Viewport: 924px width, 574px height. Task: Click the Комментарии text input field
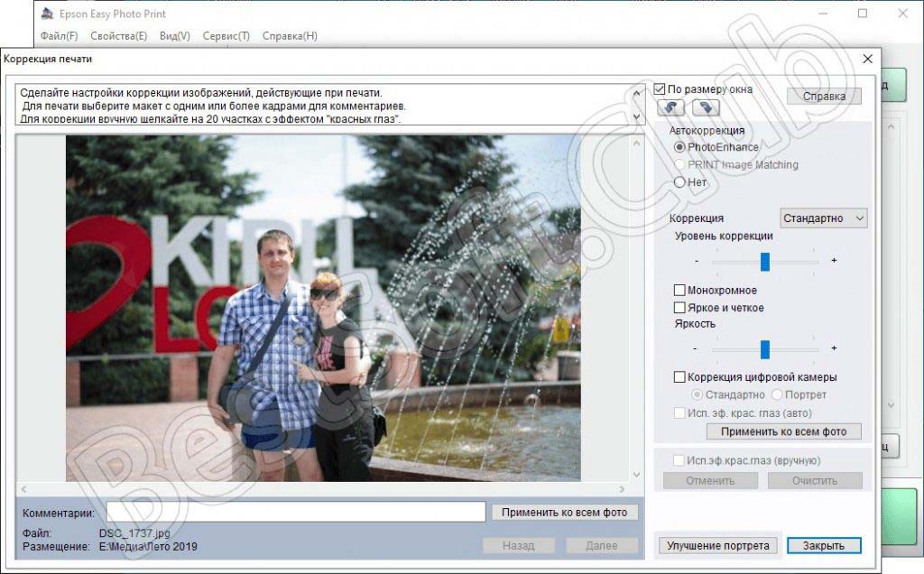pyautogui.click(x=296, y=512)
